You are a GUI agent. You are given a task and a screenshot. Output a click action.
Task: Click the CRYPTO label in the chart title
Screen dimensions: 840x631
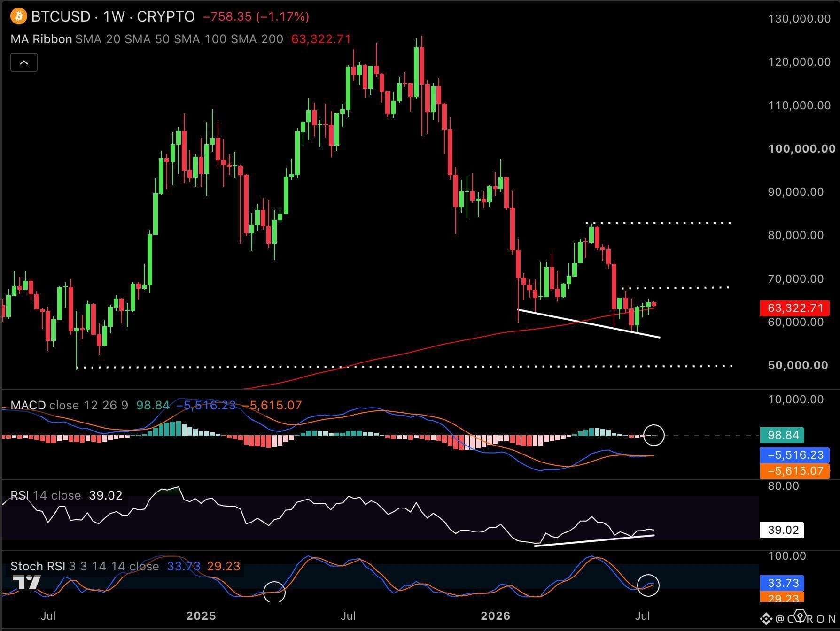point(166,17)
